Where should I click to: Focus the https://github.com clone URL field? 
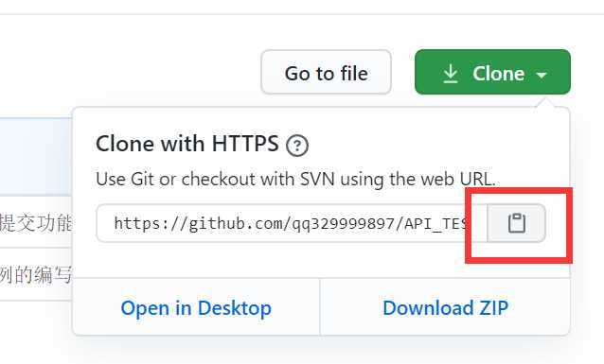tap(292, 223)
